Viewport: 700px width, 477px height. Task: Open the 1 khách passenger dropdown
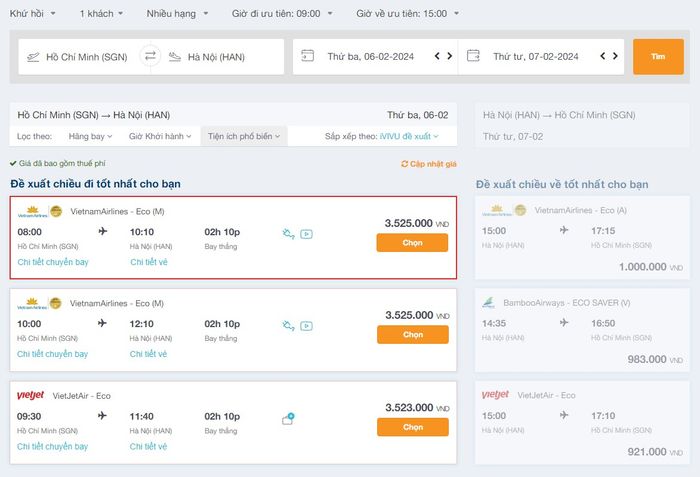click(102, 14)
